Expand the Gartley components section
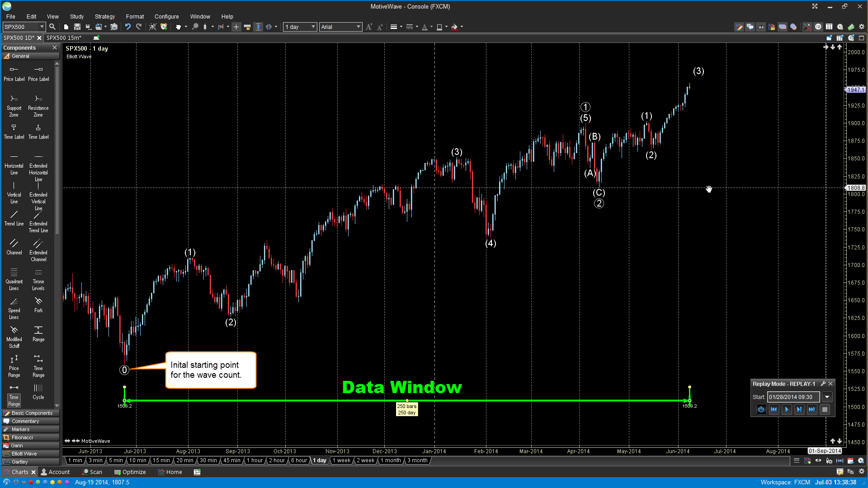This screenshot has width=868, height=488. (31, 462)
